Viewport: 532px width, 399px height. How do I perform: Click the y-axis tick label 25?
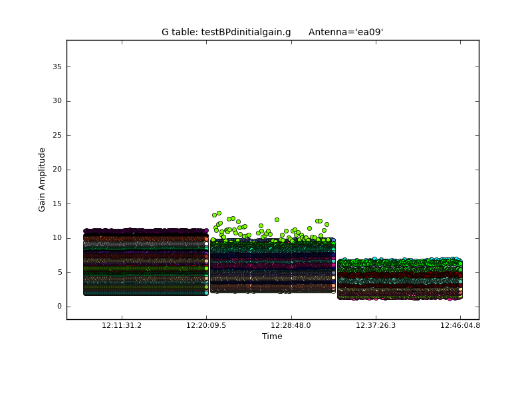point(57,135)
